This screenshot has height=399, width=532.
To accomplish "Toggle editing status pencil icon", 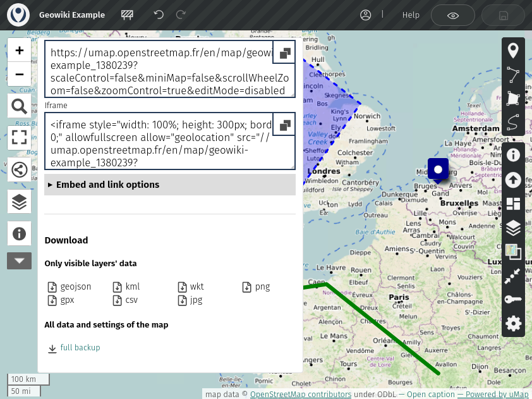I will [127, 15].
